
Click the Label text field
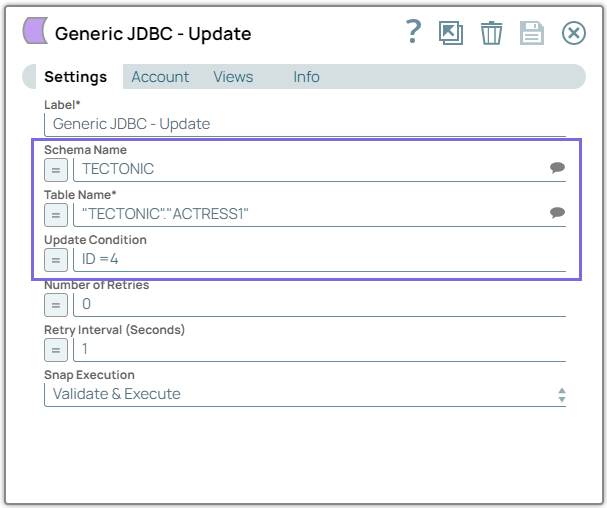305,124
